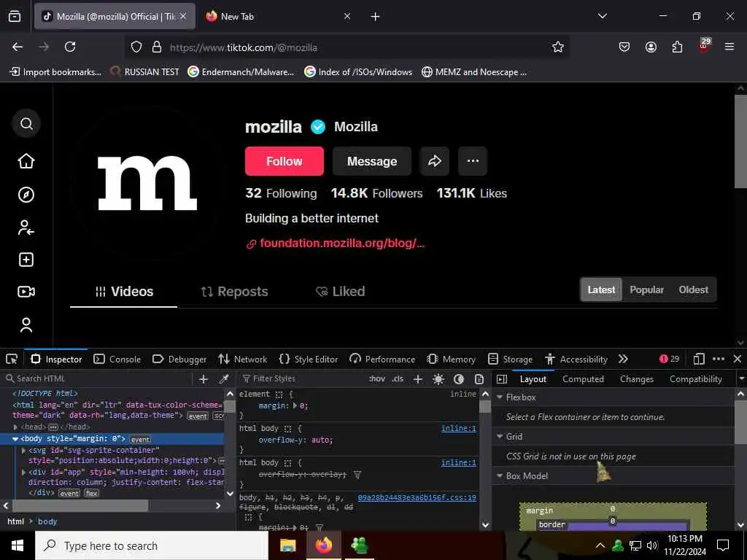Image resolution: width=747 pixels, height=560 pixels.
Task: Show more DevTools tools chevron
Action: point(623,359)
